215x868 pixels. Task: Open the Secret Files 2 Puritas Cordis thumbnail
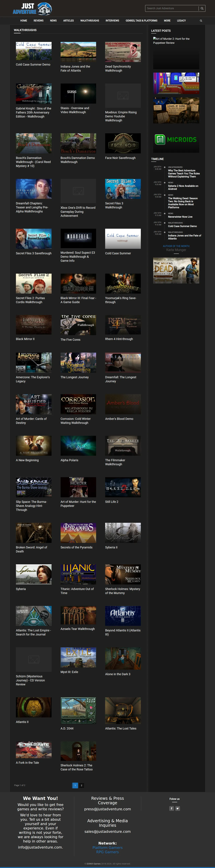pyautogui.click(x=34, y=283)
